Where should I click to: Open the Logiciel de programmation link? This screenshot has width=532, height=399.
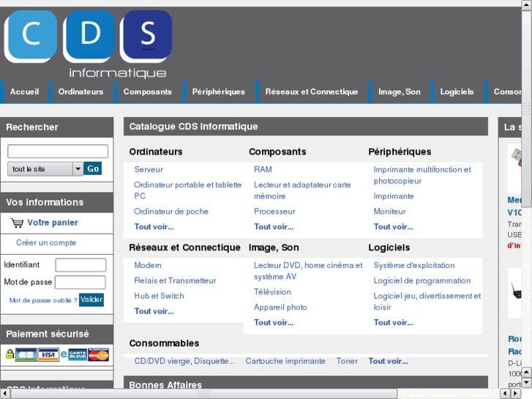422,280
